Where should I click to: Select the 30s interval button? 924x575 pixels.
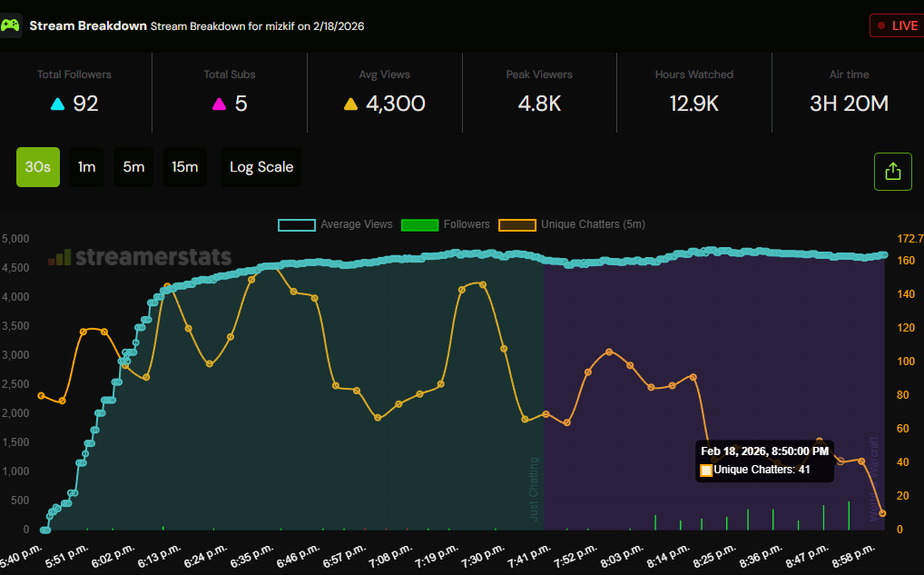pos(38,167)
